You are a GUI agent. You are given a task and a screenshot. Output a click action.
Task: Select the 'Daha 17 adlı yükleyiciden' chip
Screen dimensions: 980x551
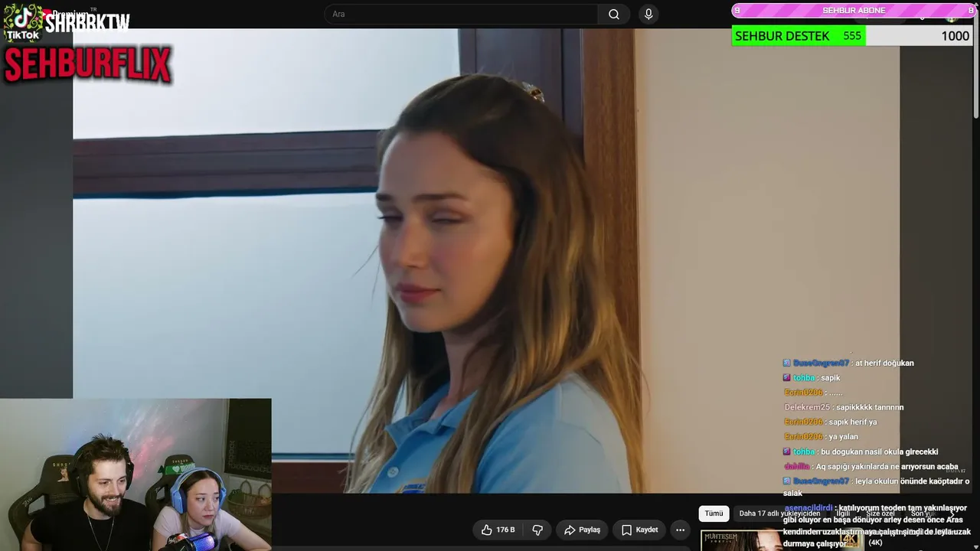(x=779, y=514)
